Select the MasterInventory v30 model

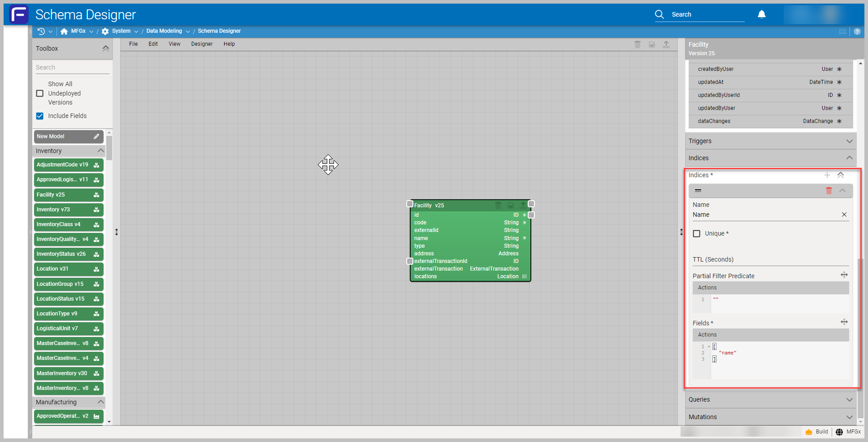click(x=69, y=373)
